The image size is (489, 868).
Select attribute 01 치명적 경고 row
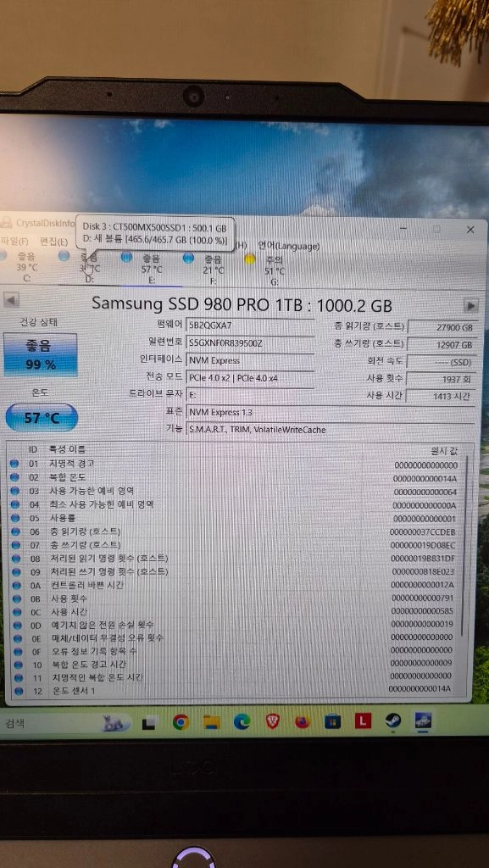click(x=235, y=464)
